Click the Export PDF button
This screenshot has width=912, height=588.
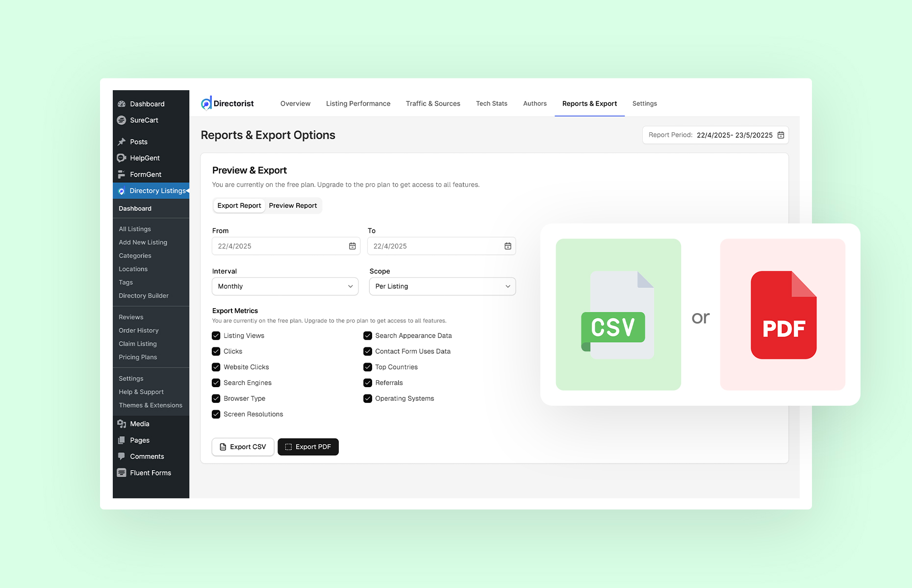308,446
